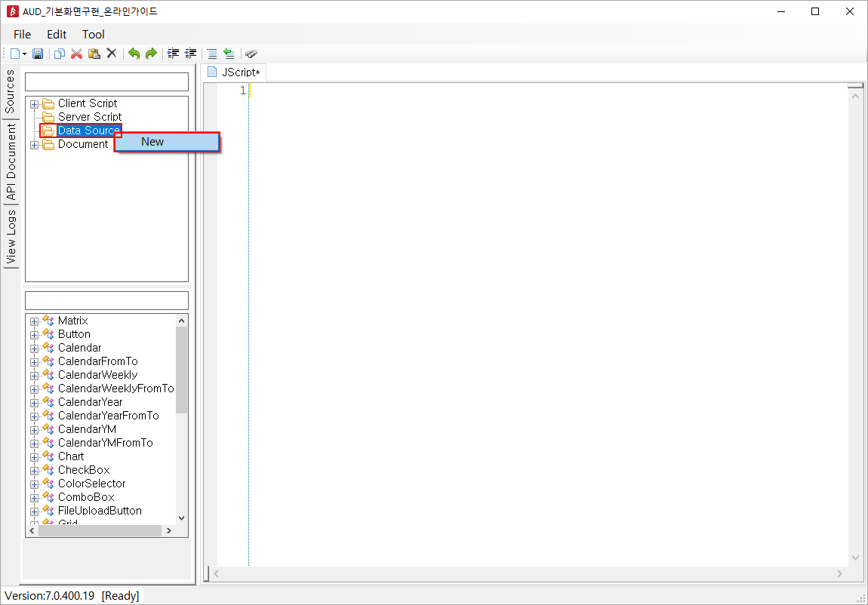Select CalendarWeeklyFromTo in the component list
The width and height of the screenshot is (868, 605).
tap(115, 388)
